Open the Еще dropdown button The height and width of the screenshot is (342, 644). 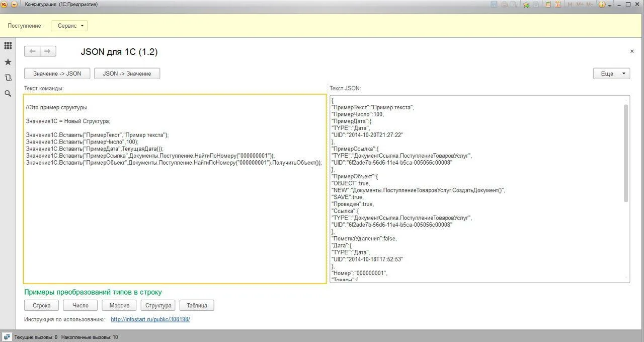click(x=611, y=74)
